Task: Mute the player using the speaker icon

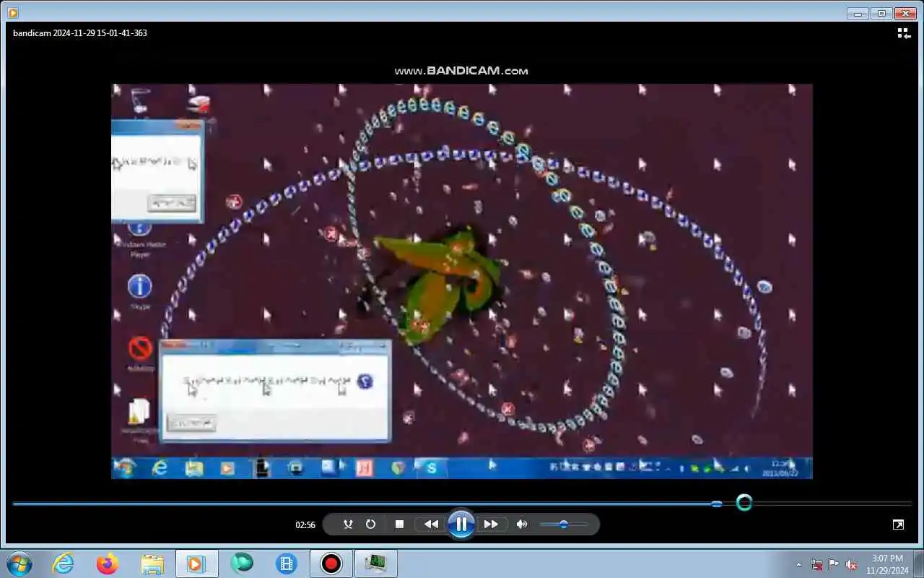Action: [521, 525]
